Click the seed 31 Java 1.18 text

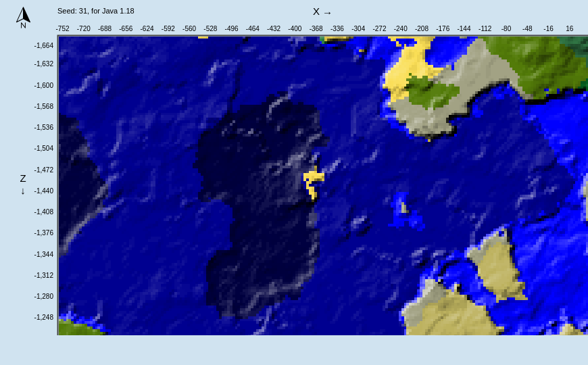(x=95, y=11)
